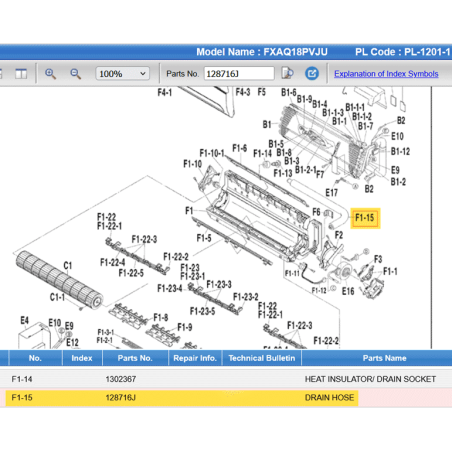The width and height of the screenshot is (452, 452).
Task: Click the B1-12 diagram label
Action: (x=400, y=152)
